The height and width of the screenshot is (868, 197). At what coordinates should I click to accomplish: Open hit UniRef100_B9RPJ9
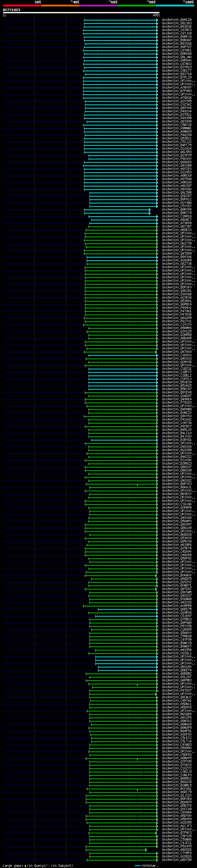177,37
